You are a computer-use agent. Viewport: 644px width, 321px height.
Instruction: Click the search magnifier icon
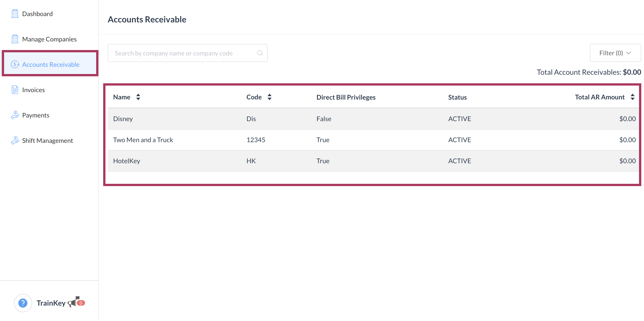(260, 53)
